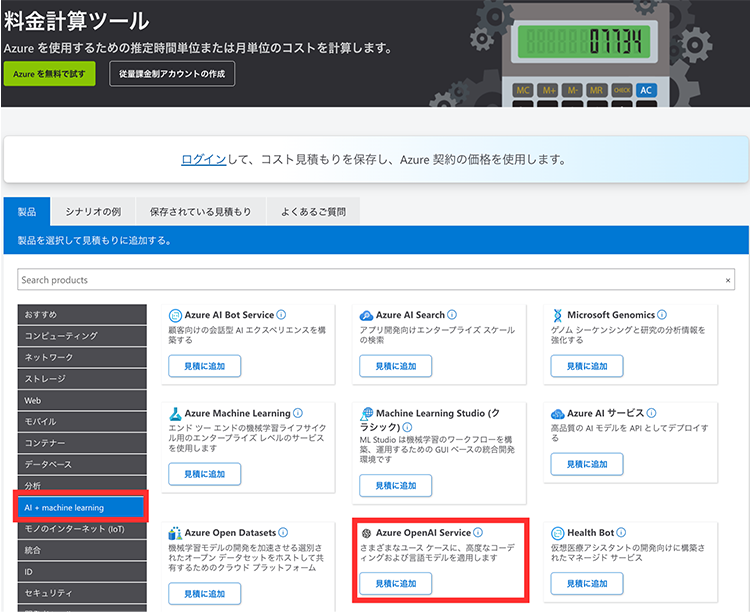750x612 pixels.
Task: Show info for Machine Learning Studio (クラシック)
Action: pyautogui.click(x=407, y=427)
